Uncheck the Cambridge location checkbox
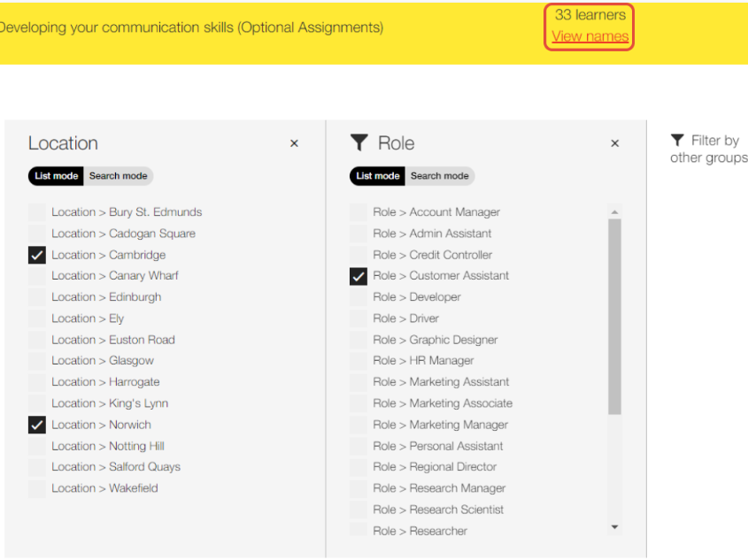748x560 pixels. 36,255
